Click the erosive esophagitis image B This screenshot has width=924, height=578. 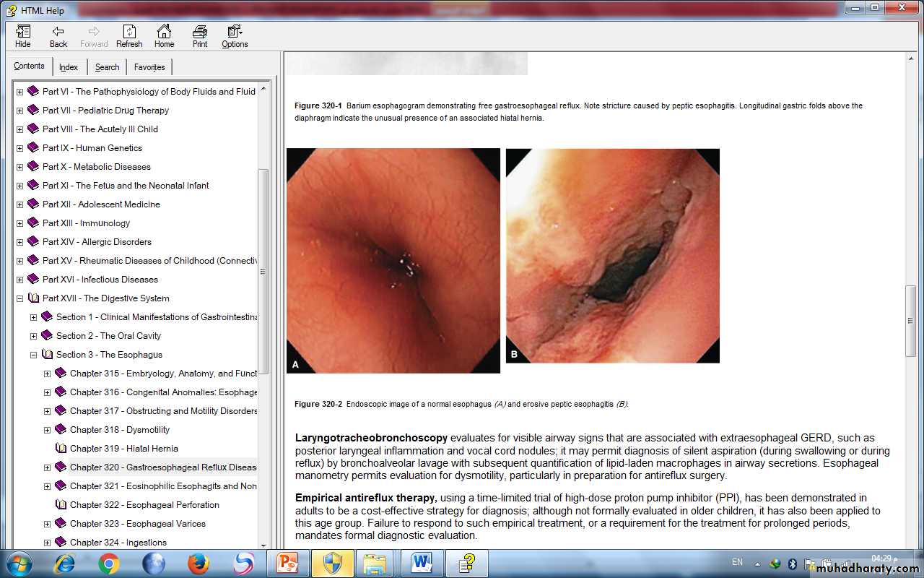(x=612, y=256)
